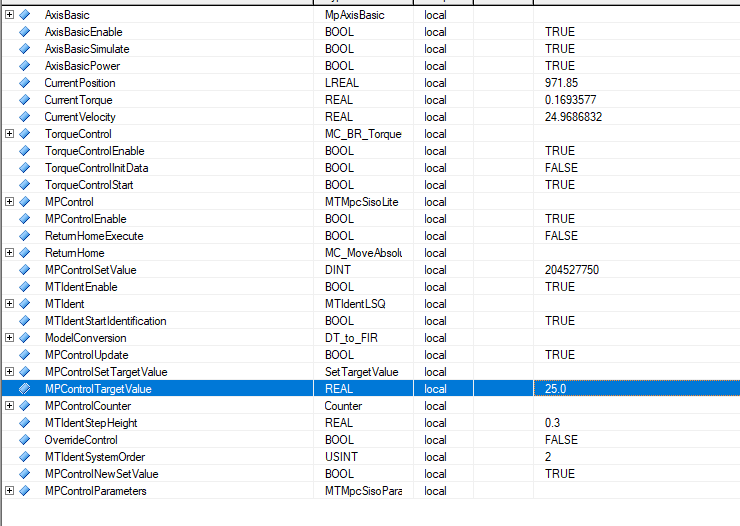Click the variable icon beside MPControlEnable
The width and height of the screenshot is (740, 526).
coord(25,218)
